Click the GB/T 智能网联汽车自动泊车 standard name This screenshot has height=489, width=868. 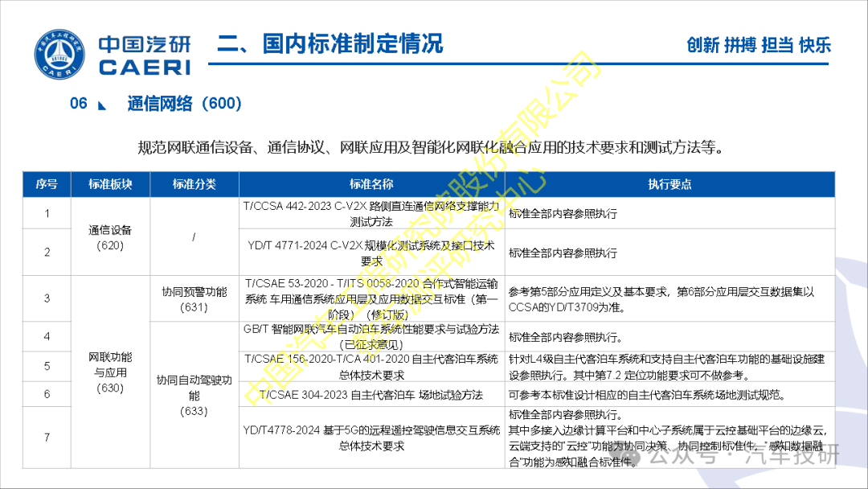click(x=371, y=337)
